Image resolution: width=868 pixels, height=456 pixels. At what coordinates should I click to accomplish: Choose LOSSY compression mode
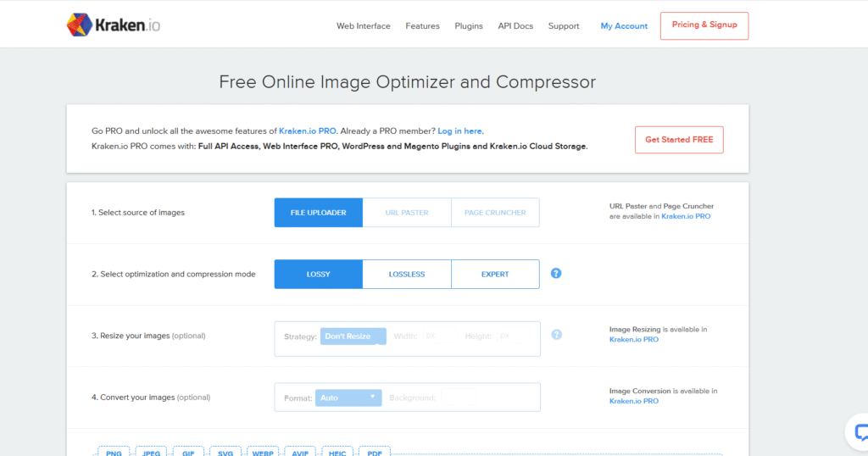point(319,274)
